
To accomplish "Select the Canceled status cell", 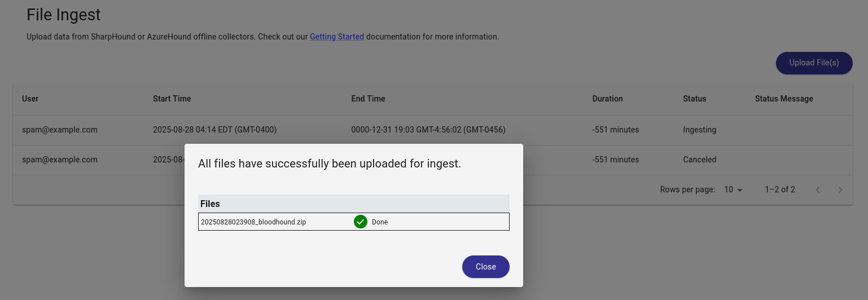I will click(x=699, y=160).
